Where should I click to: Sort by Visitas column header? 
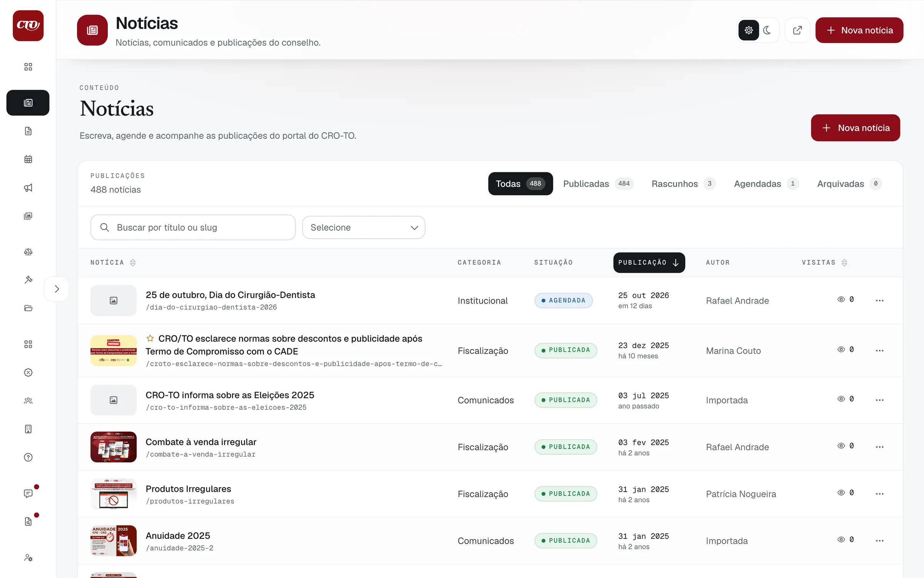tap(824, 262)
